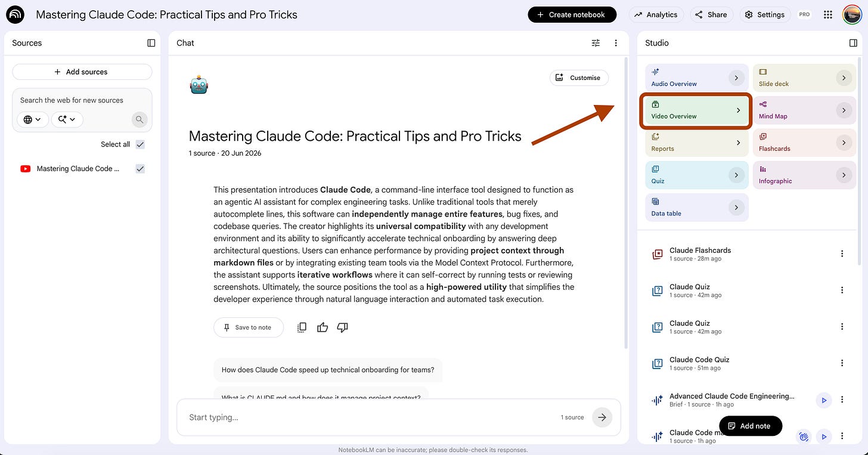Expand Data table customisation chevron

(x=736, y=208)
